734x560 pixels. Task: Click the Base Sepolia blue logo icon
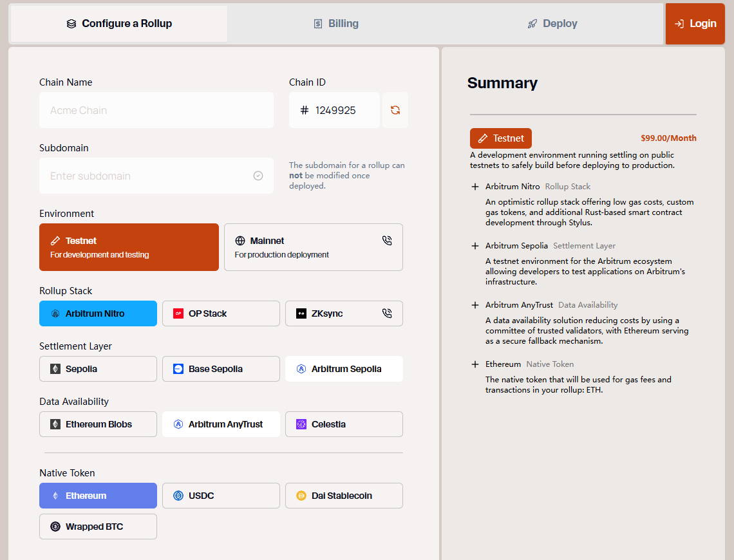pyautogui.click(x=178, y=369)
